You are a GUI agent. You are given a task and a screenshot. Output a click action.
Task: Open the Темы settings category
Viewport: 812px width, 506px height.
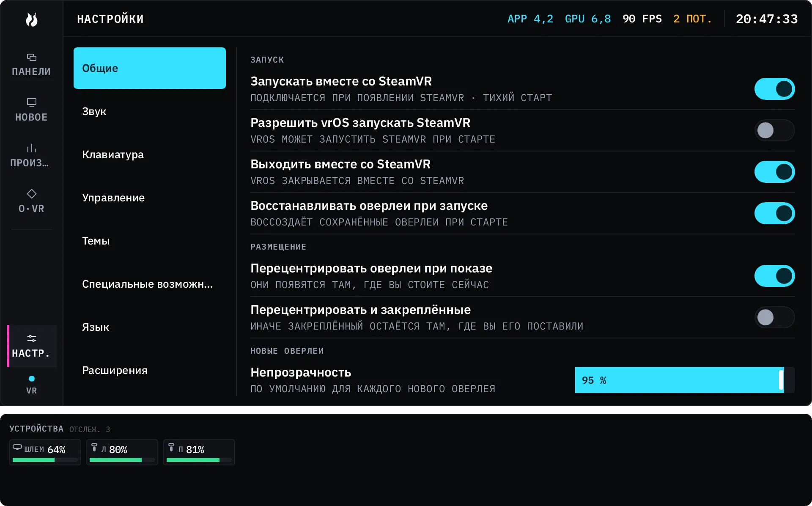(150, 241)
